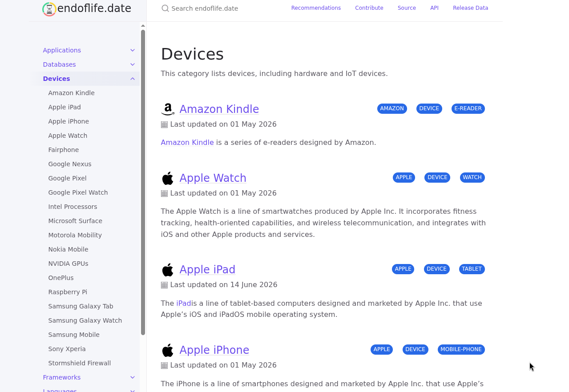Select Google Nexus in the sidebar

tap(70, 164)
